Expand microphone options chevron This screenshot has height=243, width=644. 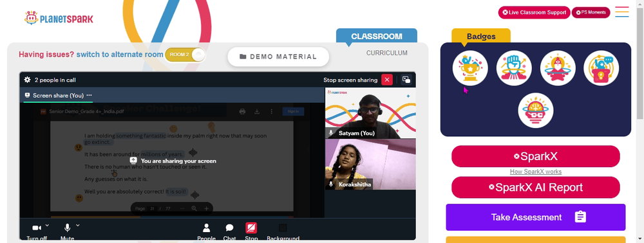(x=78, y=225)
